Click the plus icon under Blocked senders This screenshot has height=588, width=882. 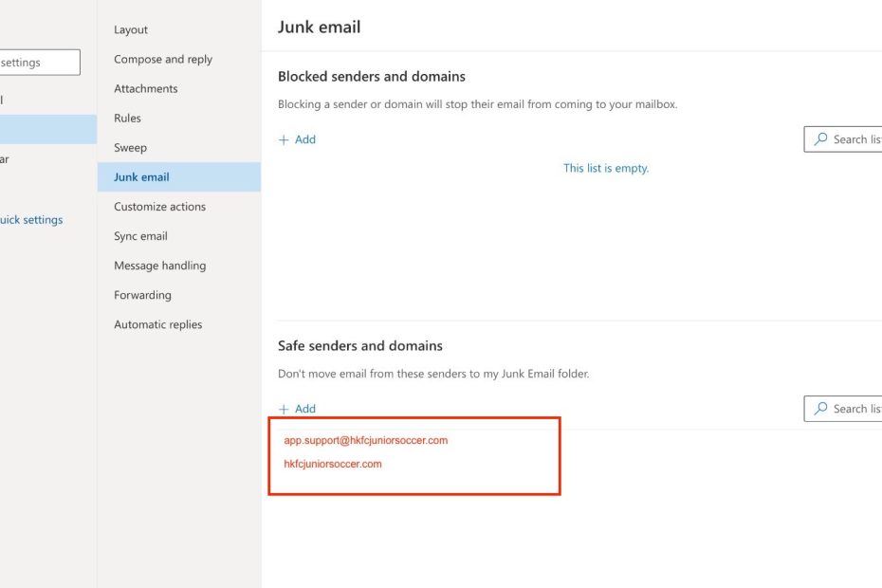pyautogui.click(x=284, y=139)
